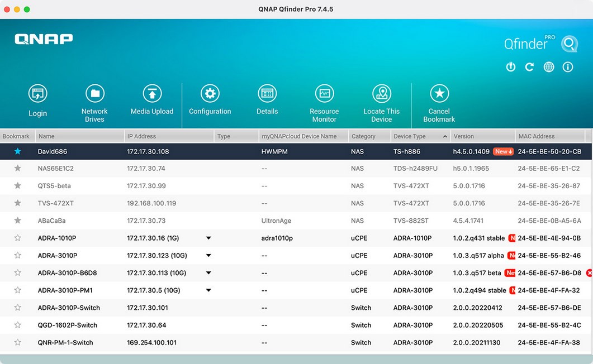
Task: Sort by Name column header
Action: 80,136
